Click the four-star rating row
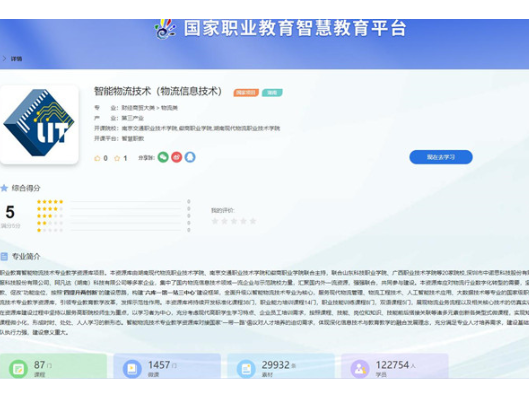Viewport: 529px width, 396px height. [x=114, y=209]
